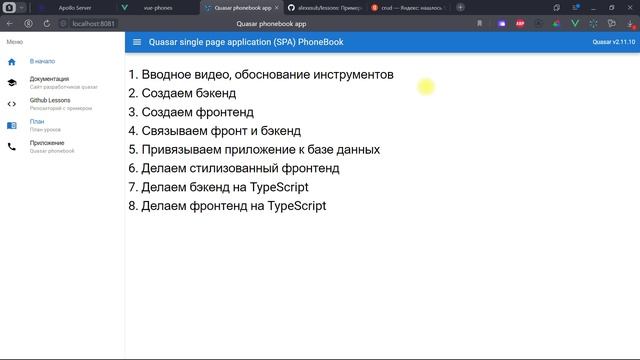Open the gray round extension icon after ABP
The image size is (640, 360).
coord(538,24)
